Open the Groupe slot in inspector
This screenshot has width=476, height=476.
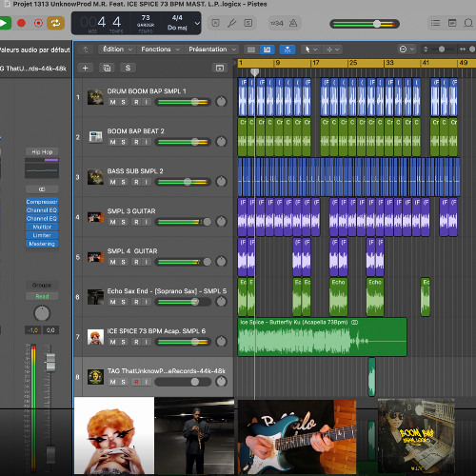[x=42, y=285]
